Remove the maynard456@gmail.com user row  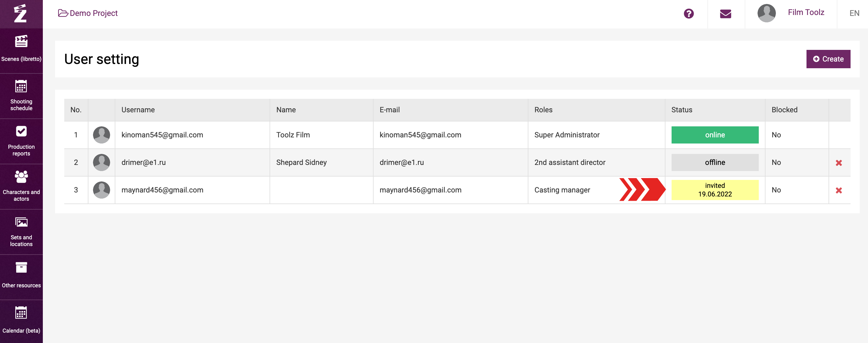839,190
